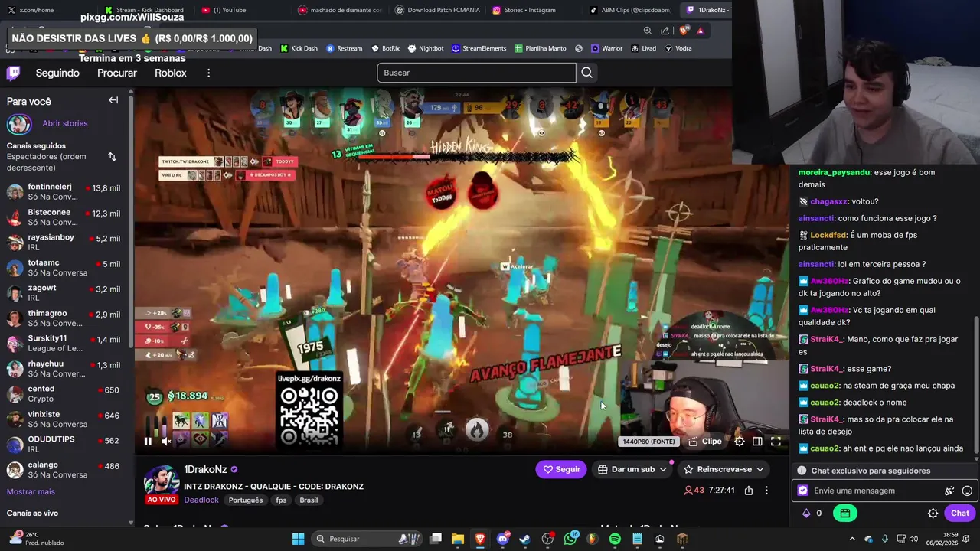Focus the Buscar search field
Viewport: 980px width, 551px height.
476,73
